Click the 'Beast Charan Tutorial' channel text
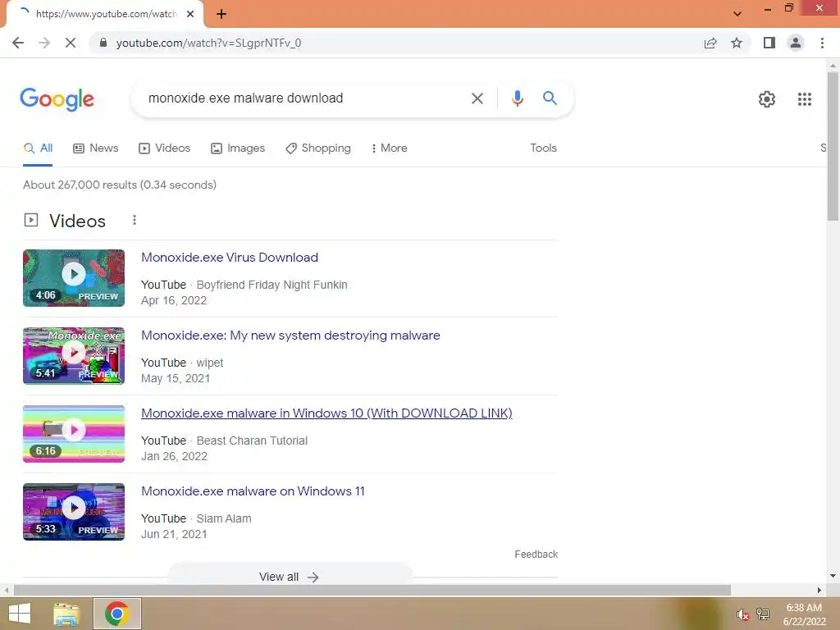Screen dimensions: 840x630 [252, 441]
